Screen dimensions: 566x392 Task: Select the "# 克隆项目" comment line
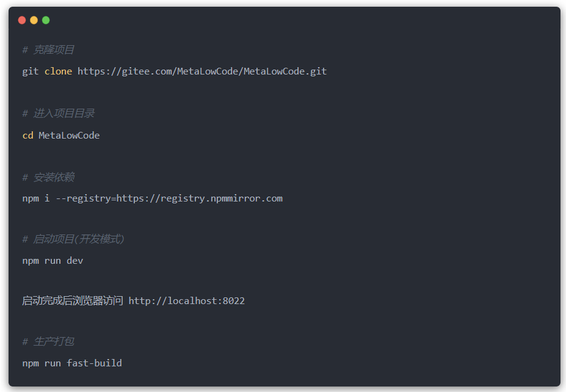[x=48, y=50]
